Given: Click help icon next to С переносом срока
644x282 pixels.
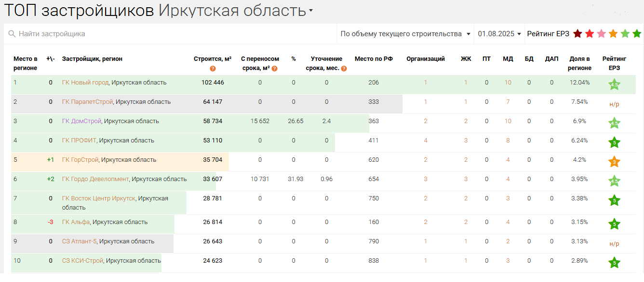Looking at the screenshot, I should click(x=275, y=69).
